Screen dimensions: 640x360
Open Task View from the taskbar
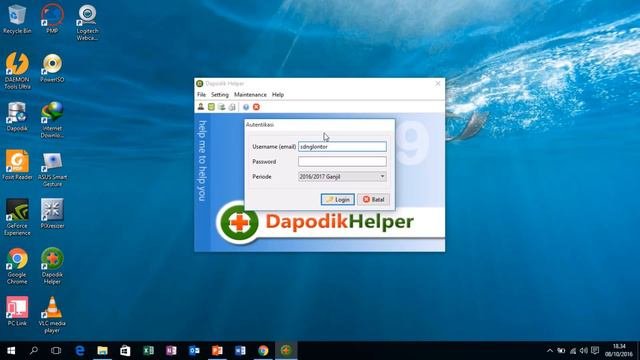pos(56,351)
